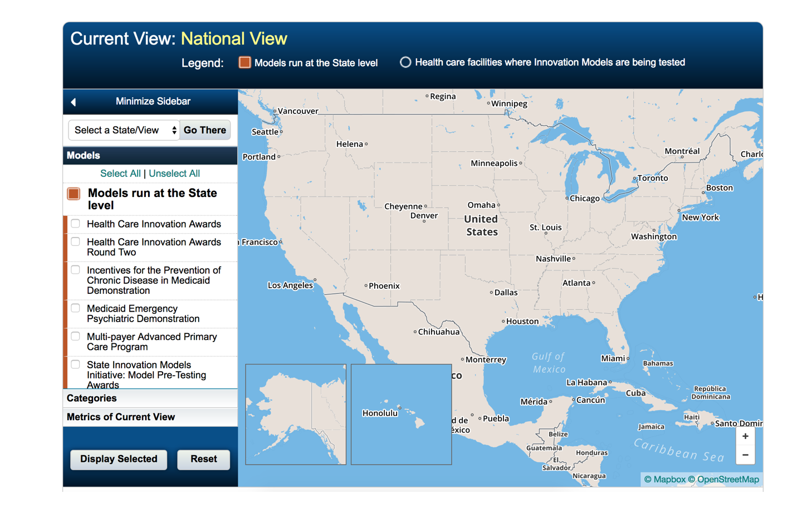Open the Alaska inset map
Image resolution: width=812 pixels, height=513 pixels.
click(x=296, y=415)
